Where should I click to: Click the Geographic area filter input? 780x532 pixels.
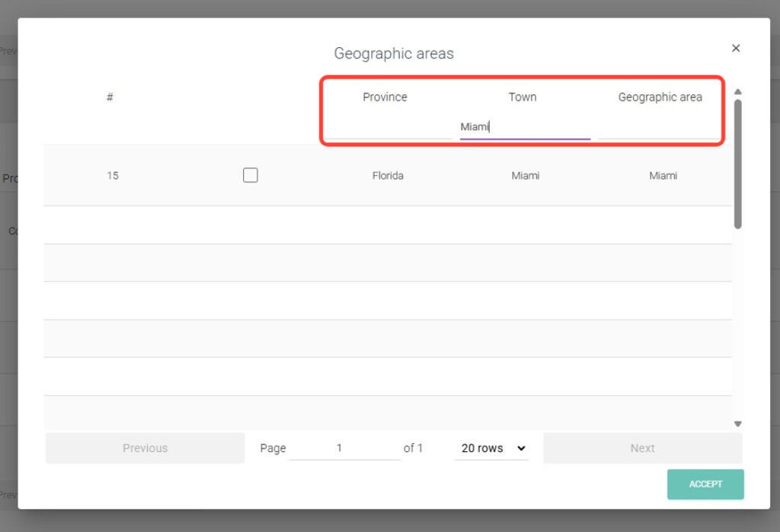[660, 127]
